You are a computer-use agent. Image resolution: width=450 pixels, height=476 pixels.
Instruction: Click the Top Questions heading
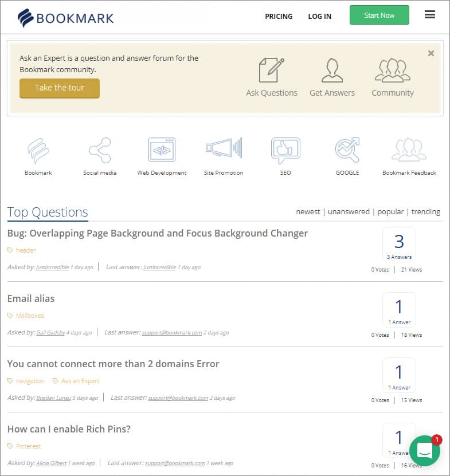pos(48,212)
